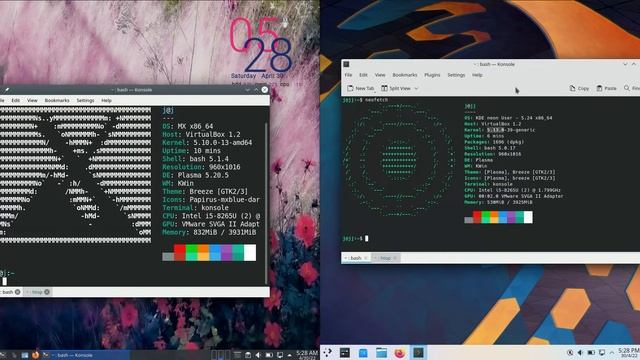Viewport: 640px width, 360px height.
Task: Click the battery icon in left system tray
Action: click(x=269, y=355)
